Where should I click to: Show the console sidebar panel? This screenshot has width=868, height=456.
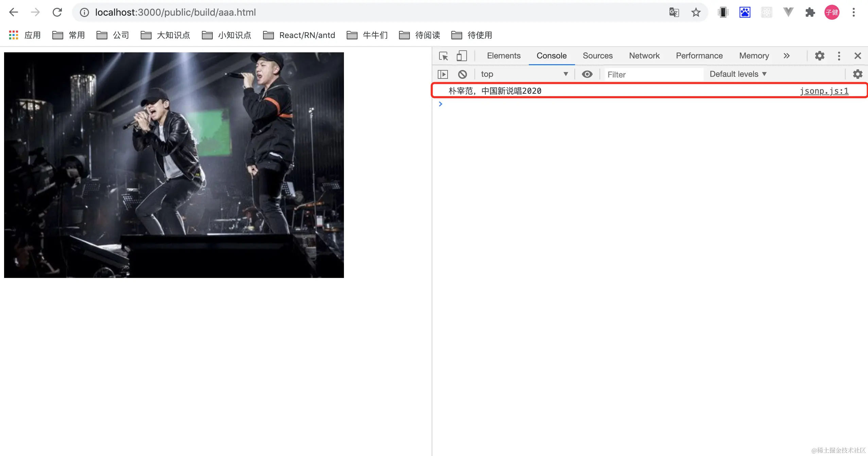(443, 74)
